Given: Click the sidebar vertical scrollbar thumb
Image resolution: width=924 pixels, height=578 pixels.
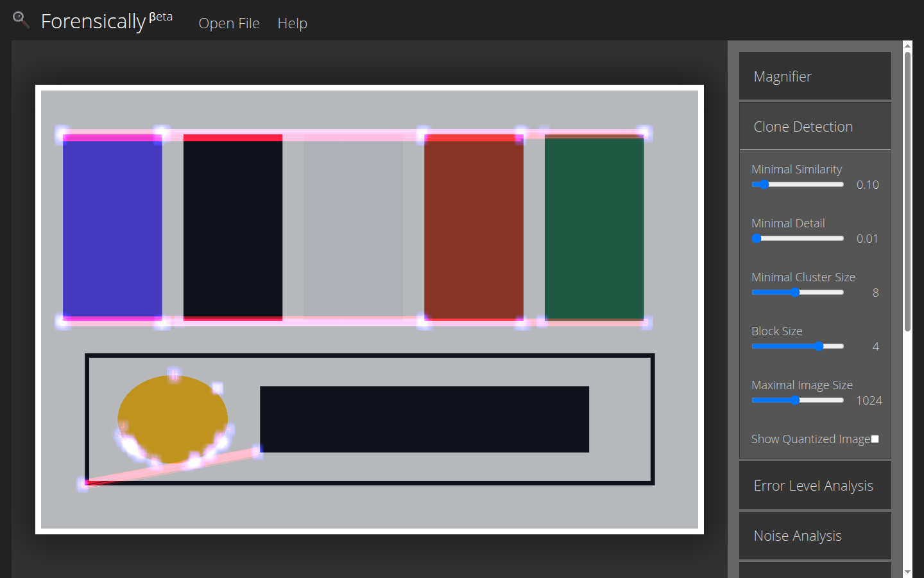Looking at the screenshot, I should tap(907, 191).
